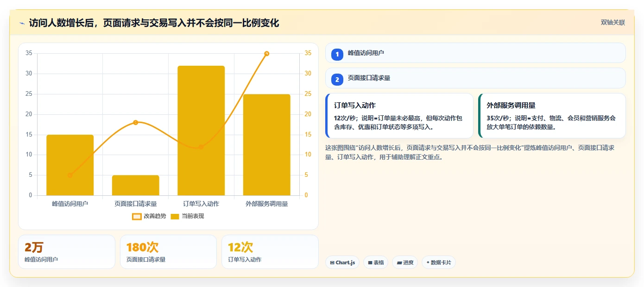644x287 pixels.
Task: Click the 180次 页面接口请求量 stat card
Action: click(x=168, y=252)
